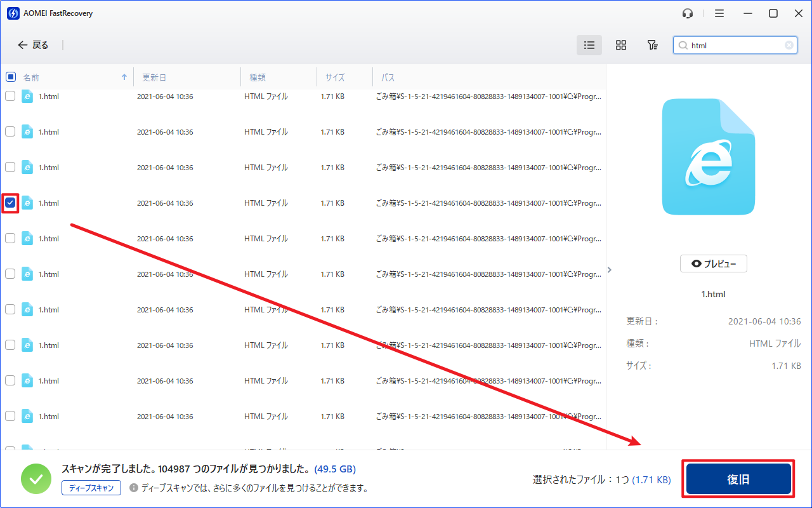Click the large HTML file preview thumbnail

pyautogui.click(x=709, y=157)
